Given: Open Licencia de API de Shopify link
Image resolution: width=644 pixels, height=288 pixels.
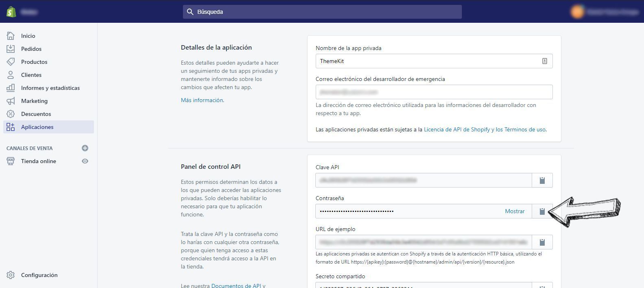Looking at the screenshot, I should click(485, 129).
